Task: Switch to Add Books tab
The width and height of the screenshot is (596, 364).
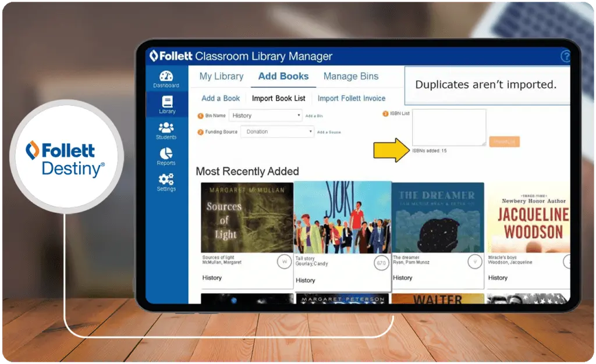Action: pos(283,76)
